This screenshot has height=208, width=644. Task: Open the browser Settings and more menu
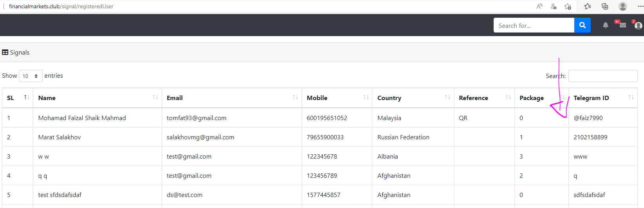pos(640,6)
